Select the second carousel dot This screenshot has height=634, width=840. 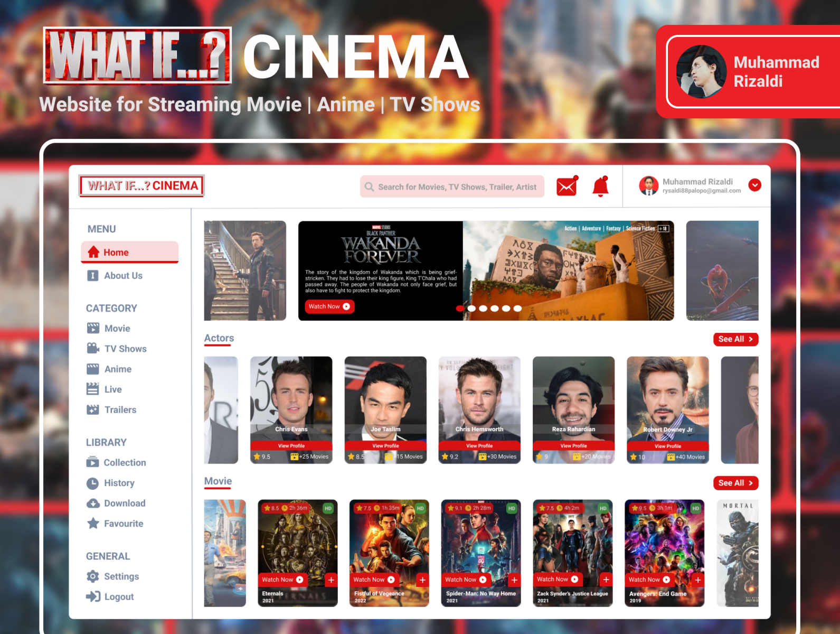pos(471,309)
